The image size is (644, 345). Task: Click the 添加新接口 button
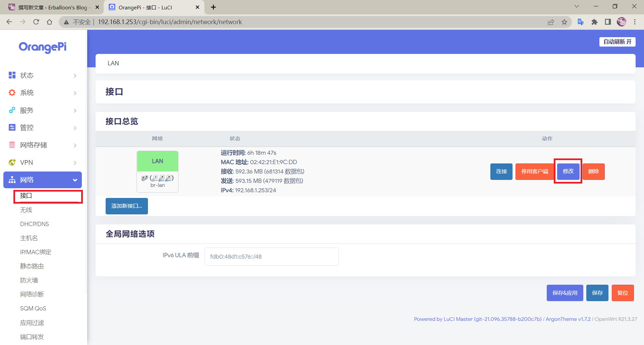(126, 206)
